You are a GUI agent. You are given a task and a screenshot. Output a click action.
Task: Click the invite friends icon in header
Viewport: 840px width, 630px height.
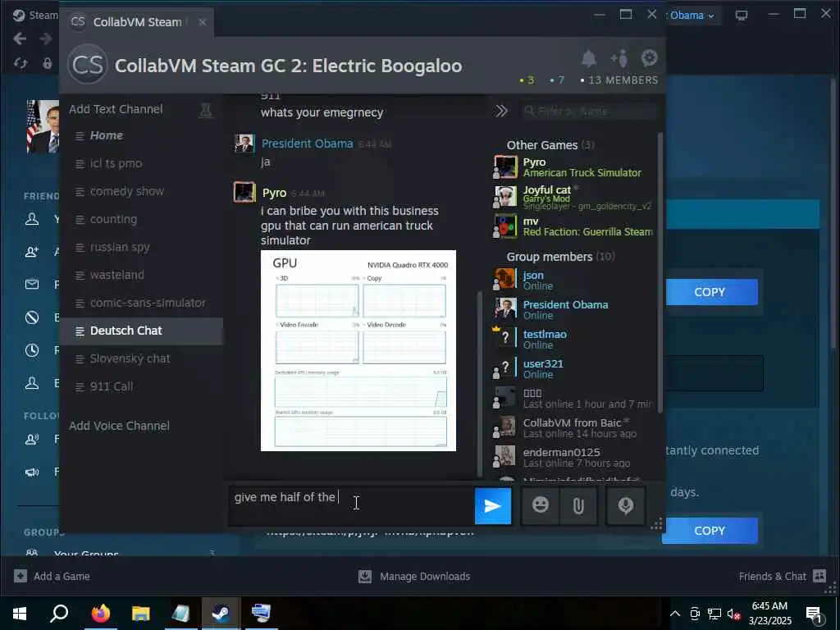(619, 58)
